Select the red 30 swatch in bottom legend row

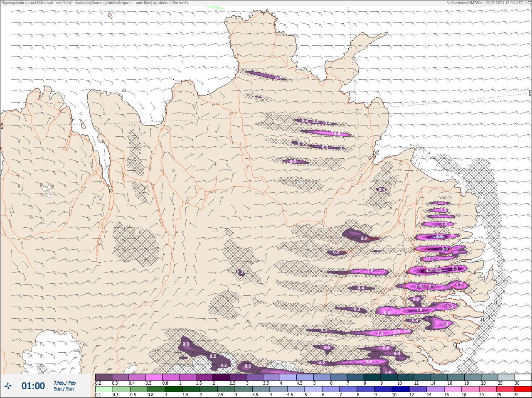click(523, 389)
